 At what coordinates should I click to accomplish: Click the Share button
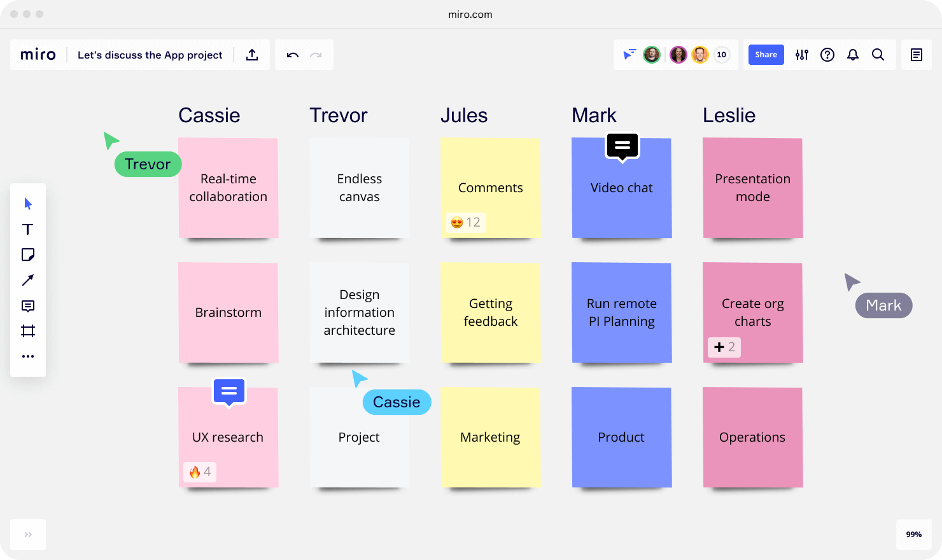[x=766, y=55]
